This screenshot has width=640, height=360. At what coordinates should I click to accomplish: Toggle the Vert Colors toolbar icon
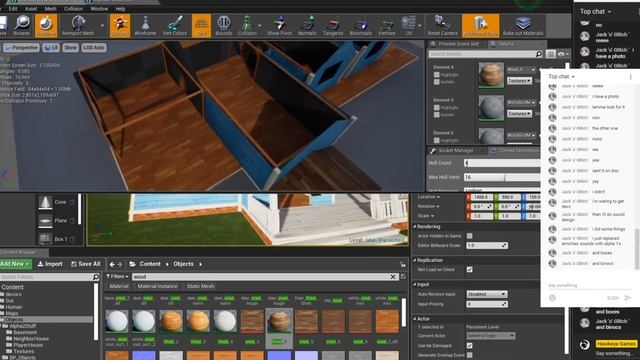[175, 25]
